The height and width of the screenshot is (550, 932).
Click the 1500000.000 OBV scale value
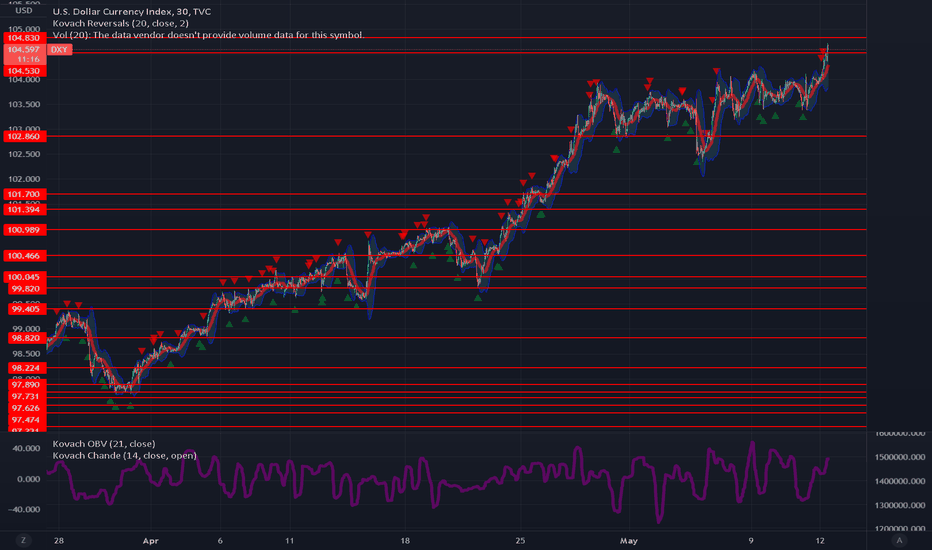(x=900, y=457)
